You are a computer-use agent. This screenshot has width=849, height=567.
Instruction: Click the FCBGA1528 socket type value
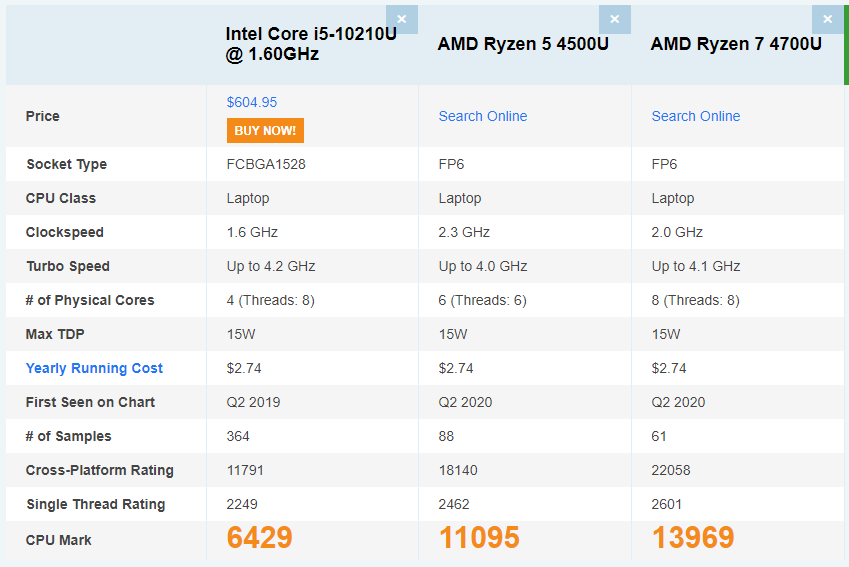pyautogui.click(x=266, y=164)
